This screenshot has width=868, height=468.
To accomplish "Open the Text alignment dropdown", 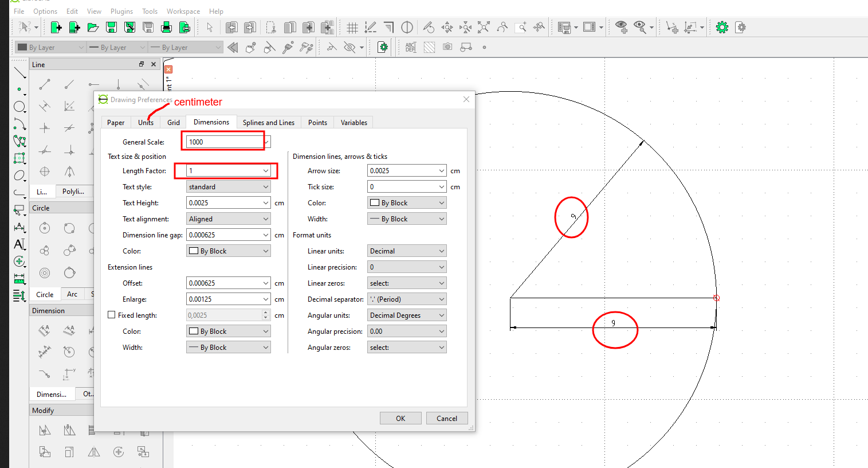I will [x=228, y=219].
